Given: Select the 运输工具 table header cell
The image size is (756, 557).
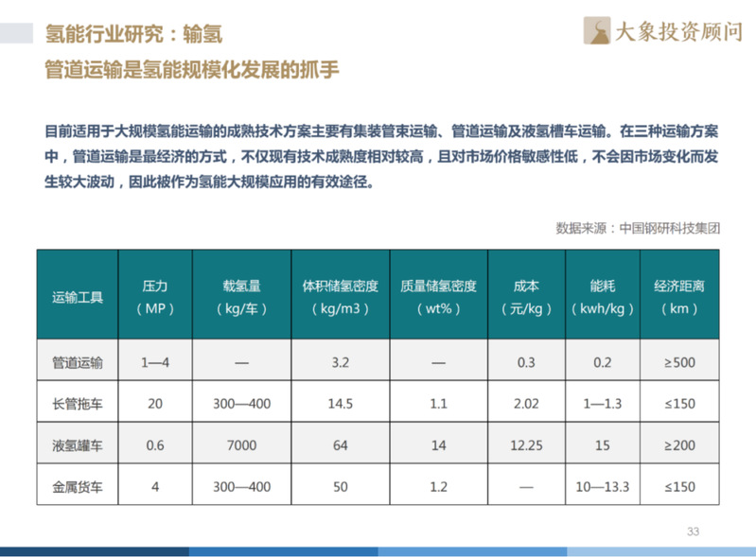Looking at the screenshot, I should (78, 296).
